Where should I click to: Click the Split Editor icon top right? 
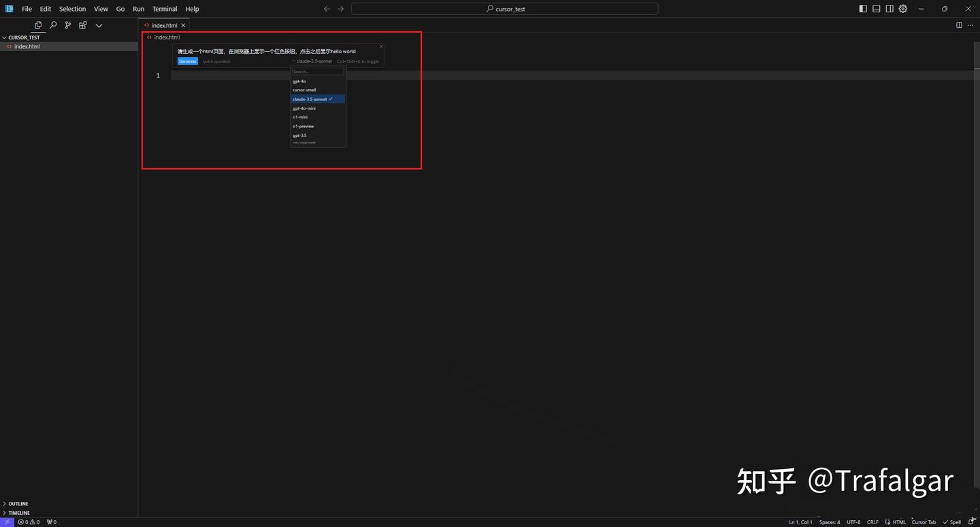959,25
